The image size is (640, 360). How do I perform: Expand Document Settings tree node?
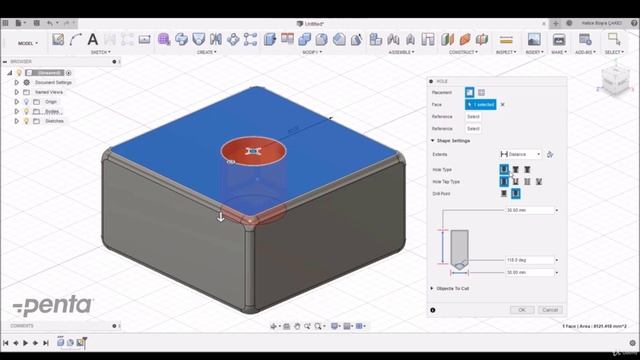click(x=17, y=82)
